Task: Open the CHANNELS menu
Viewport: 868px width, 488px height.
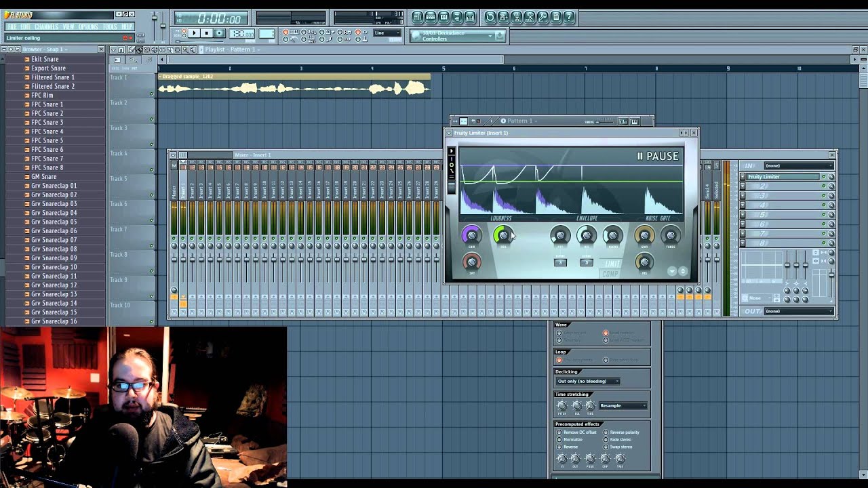Action: 46,27
